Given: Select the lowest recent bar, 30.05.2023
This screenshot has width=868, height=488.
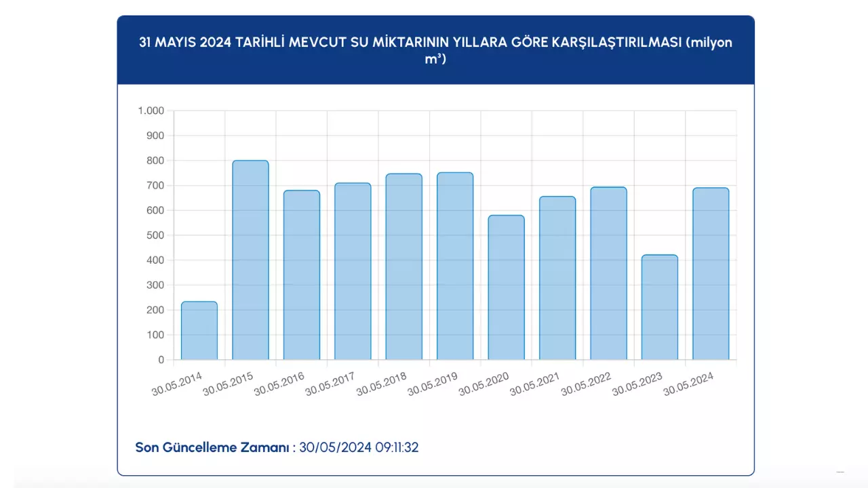Looking at the screenshot, I should 660,307.
